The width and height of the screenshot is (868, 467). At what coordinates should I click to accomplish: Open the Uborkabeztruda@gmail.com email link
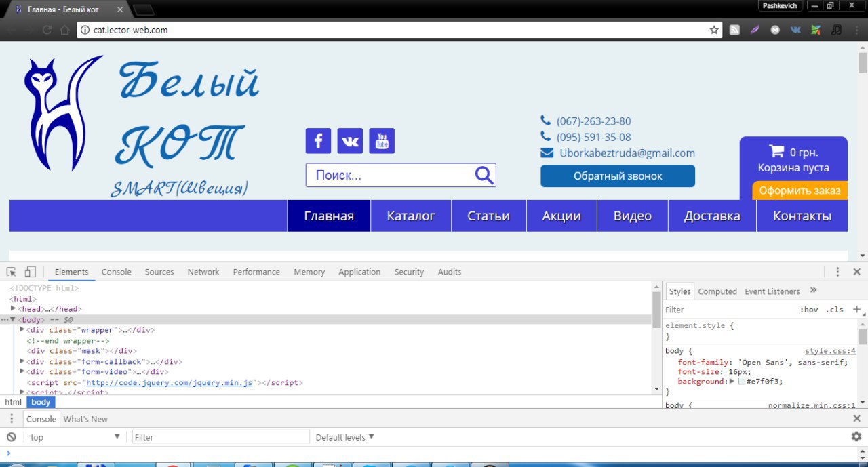coord(627,153)
